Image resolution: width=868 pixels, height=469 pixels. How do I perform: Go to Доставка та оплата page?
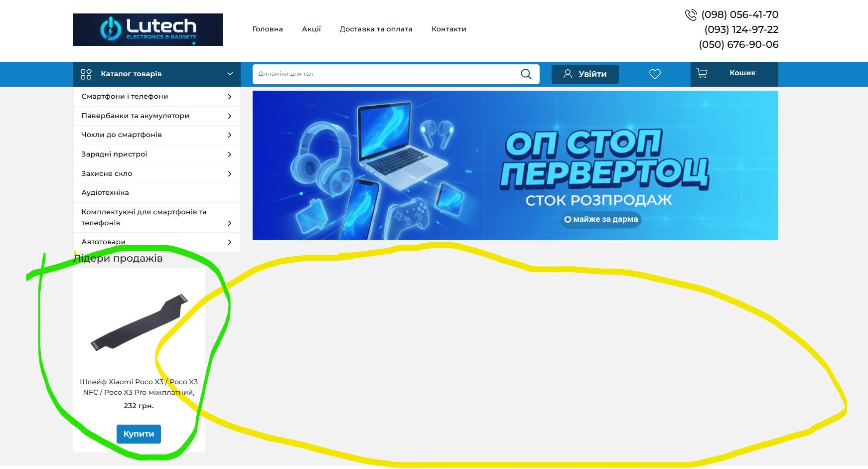[376, 29]
